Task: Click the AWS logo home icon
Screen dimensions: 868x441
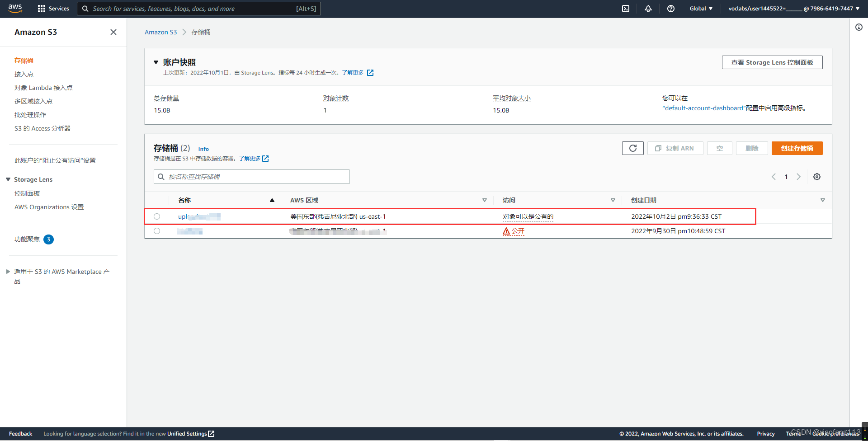Action: pyautogui.click(x=15, y=9)
